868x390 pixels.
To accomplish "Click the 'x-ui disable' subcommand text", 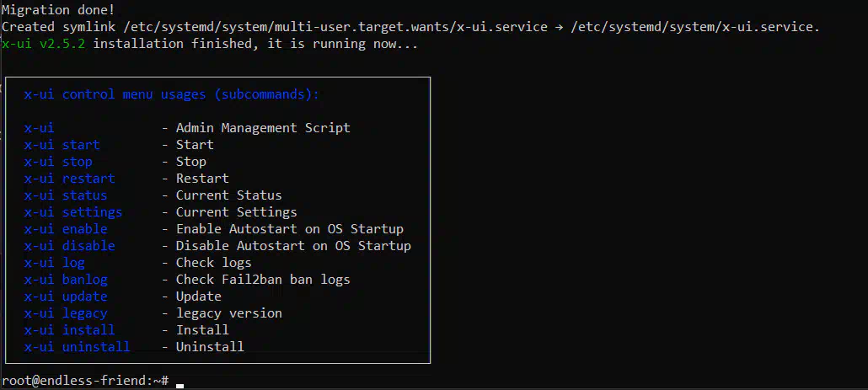I will click(69, 246).
